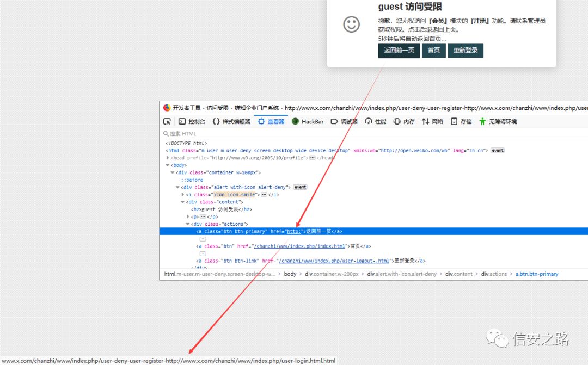Screen dimensions: 588x365
Task: Collapse the div alert with-icon alert-deny node
Action: 177,187
